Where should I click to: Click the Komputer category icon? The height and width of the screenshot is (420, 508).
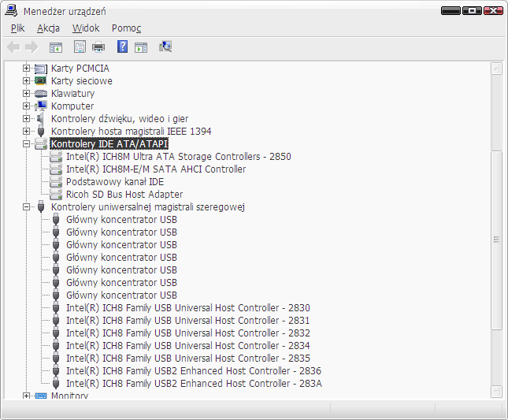click(41, 106)
